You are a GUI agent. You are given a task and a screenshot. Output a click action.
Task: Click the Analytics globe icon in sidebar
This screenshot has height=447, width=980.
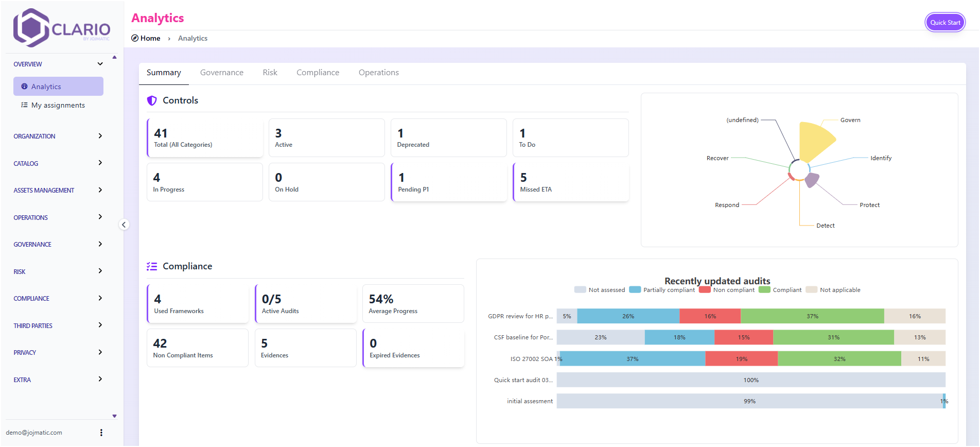tap(24, 87)
